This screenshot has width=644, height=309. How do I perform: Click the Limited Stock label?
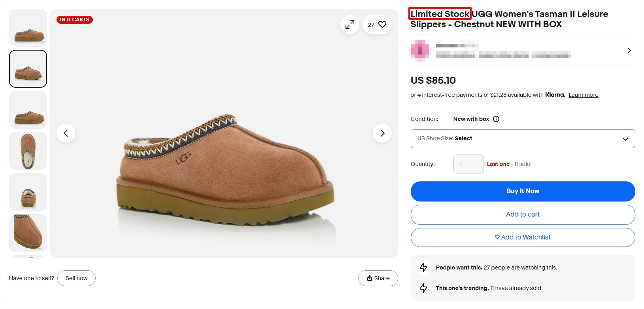(x=440, y=14)
